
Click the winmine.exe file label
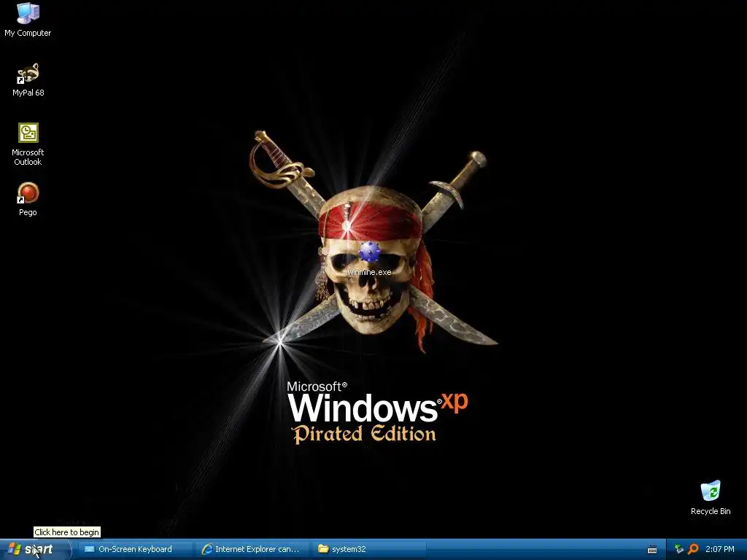click(x=369, y=273)
